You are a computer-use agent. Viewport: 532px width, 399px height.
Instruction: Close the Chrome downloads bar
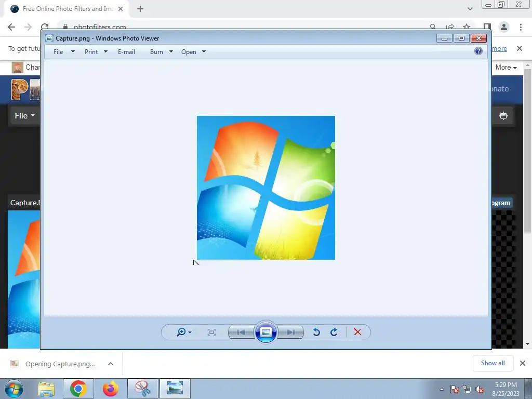[x=523, y=363]
